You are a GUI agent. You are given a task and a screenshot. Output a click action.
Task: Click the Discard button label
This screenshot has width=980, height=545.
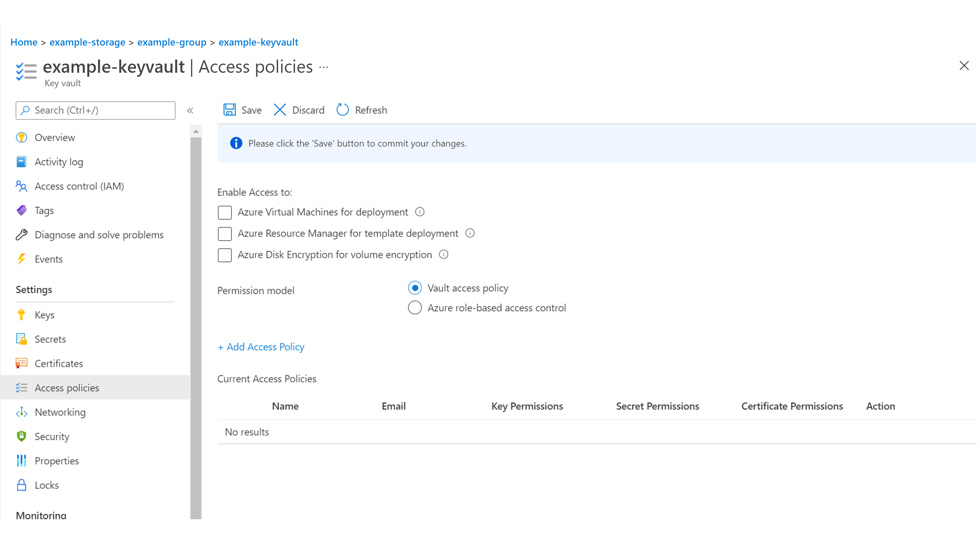(308, 110)
